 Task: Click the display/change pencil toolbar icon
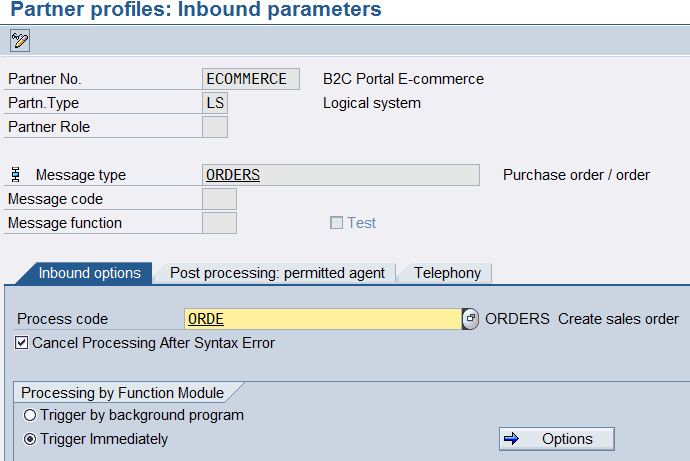[19, 41]
